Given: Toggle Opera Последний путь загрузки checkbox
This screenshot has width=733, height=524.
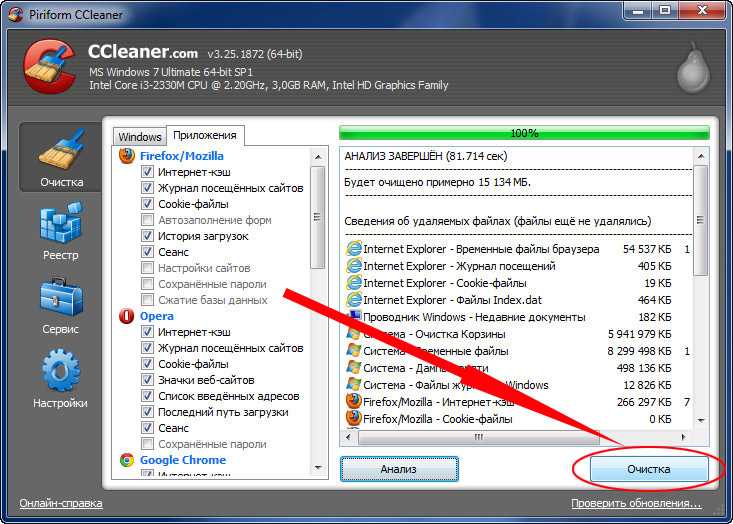Looking at the screenshot, I should [x=147, y=412].
